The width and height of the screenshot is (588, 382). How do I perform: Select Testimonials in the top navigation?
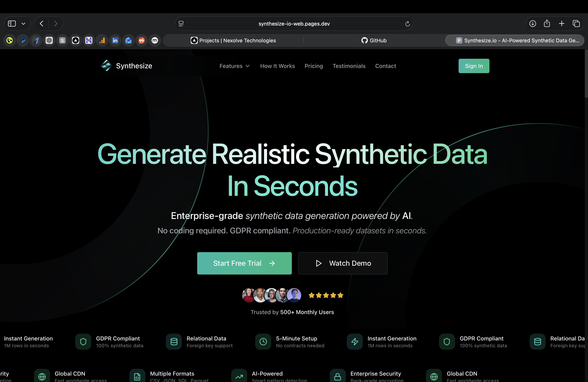coord(349,66)
